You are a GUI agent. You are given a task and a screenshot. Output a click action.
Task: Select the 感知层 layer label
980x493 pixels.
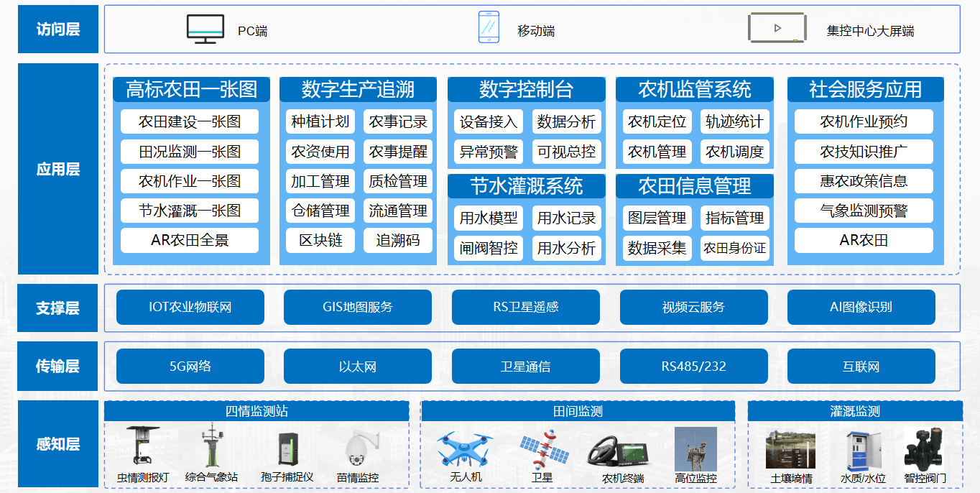pos(58,444)
